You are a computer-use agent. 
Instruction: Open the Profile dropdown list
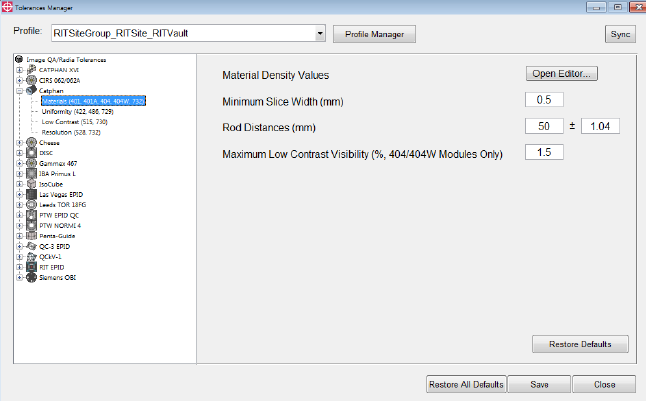319,34
